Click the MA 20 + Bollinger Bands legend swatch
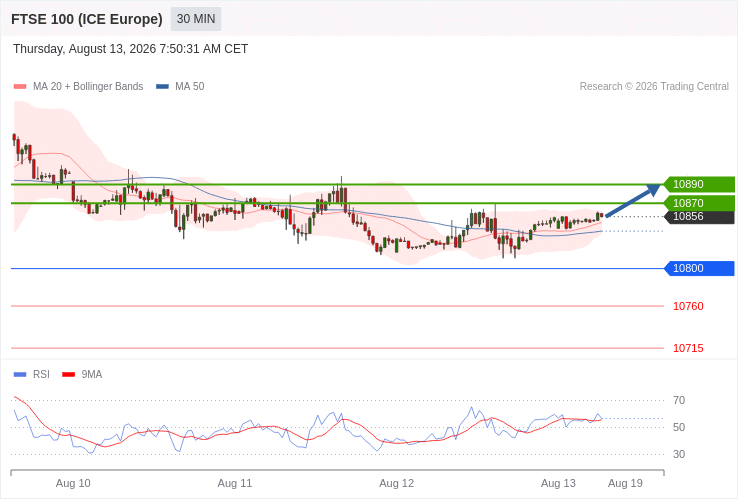This screenshot has width=738, height=500. (20, 87)
